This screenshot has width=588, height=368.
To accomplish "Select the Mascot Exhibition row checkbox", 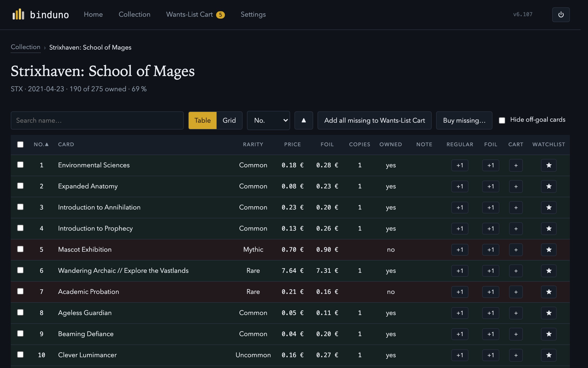I will tap(20, 249).
